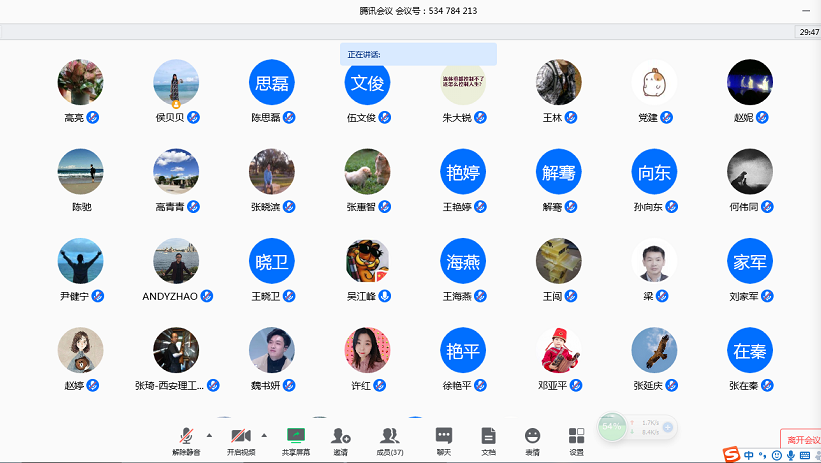
Task: Click the microphone icon next to 吴江峰
Action: pos(385,296)
